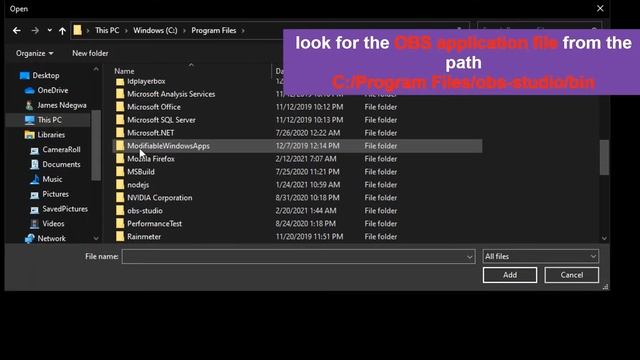640x360 pixels.
Task: Select 'Program Files' in the address breadcrumb
Action: 213,31
